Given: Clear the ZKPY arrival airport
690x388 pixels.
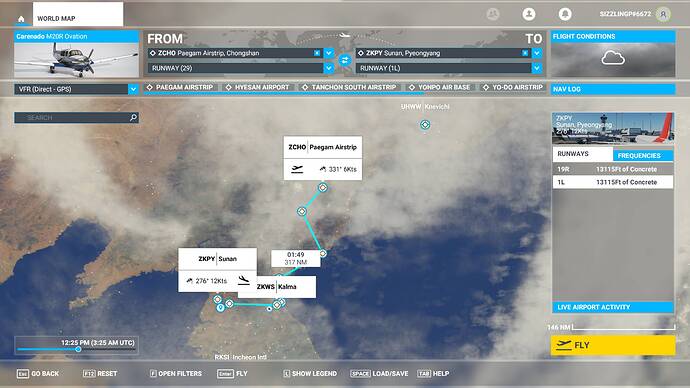Looking at the screenshot, I should [x=525, y=53].
